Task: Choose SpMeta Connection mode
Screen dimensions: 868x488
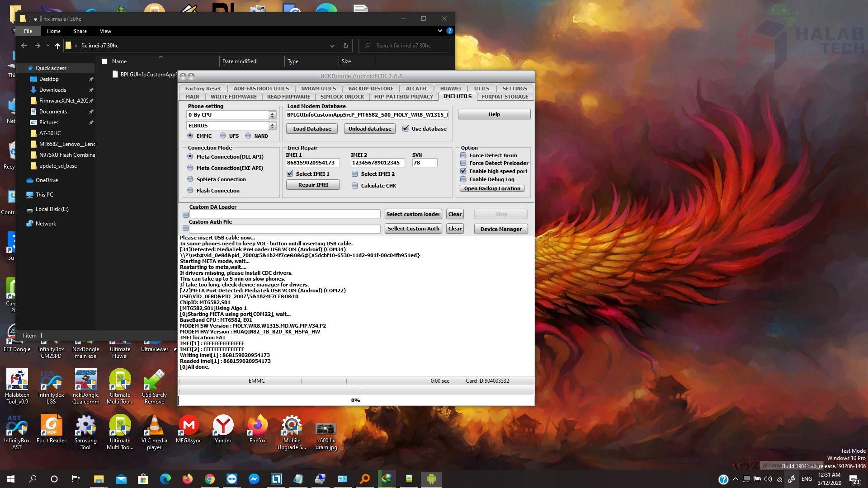Action: click(x=190, y=179)
